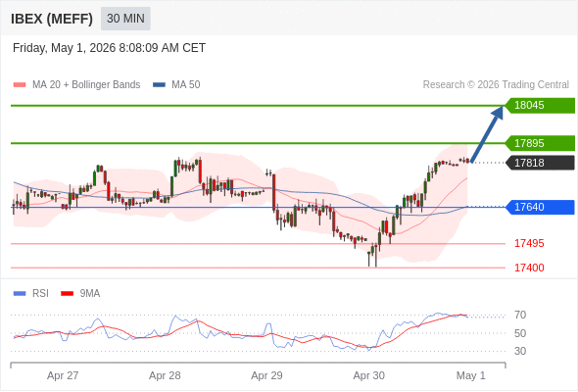578x392 pixels.
Task: Click the 17495 red support label
Action: (529, 243)
